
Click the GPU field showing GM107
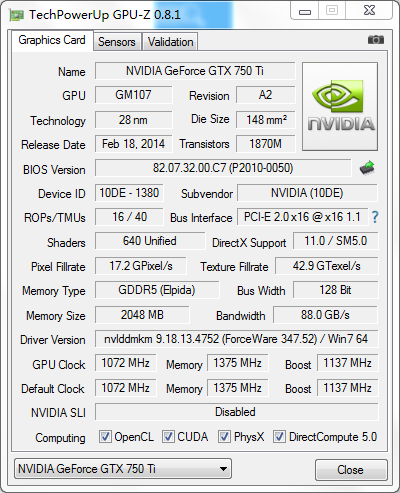(134, 95)
